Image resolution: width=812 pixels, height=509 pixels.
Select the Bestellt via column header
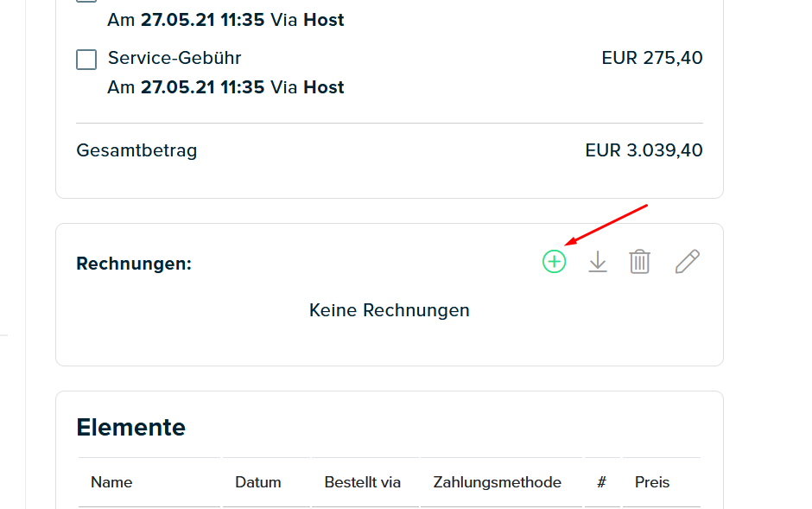click(x=363, y=482)
